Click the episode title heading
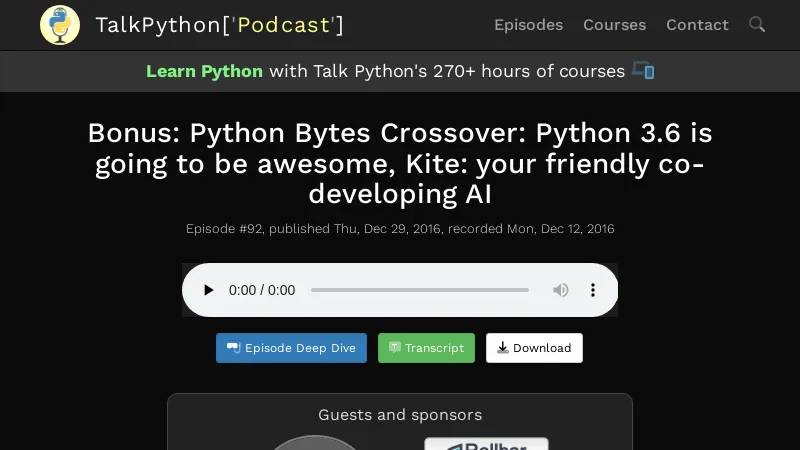This screenshot has width=800, height=450. [x=400, y=163]
